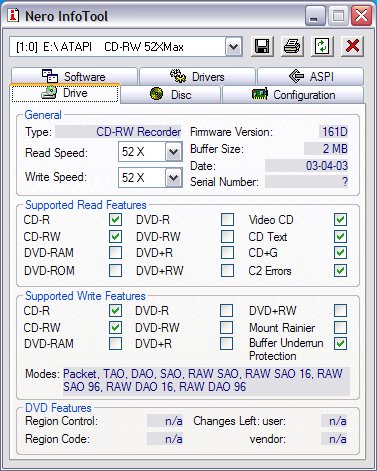
Task: Open the ASPI tab
Action: (310, 76)
